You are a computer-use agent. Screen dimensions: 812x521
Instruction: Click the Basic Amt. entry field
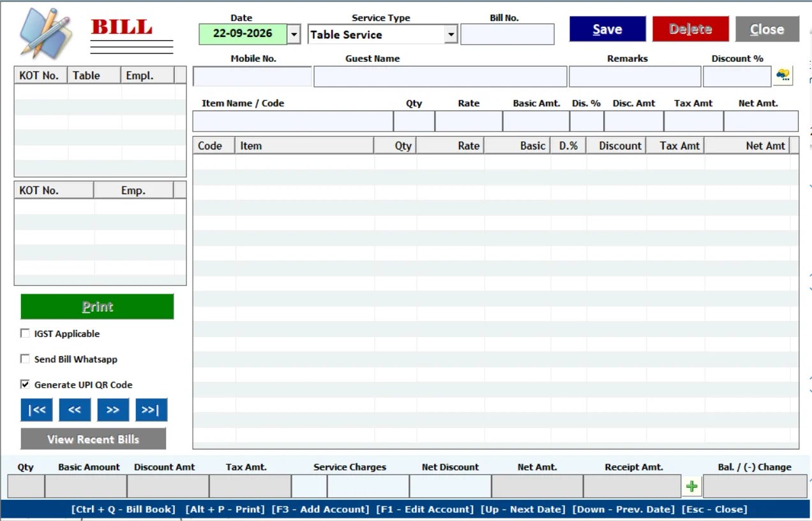(536, 121)
